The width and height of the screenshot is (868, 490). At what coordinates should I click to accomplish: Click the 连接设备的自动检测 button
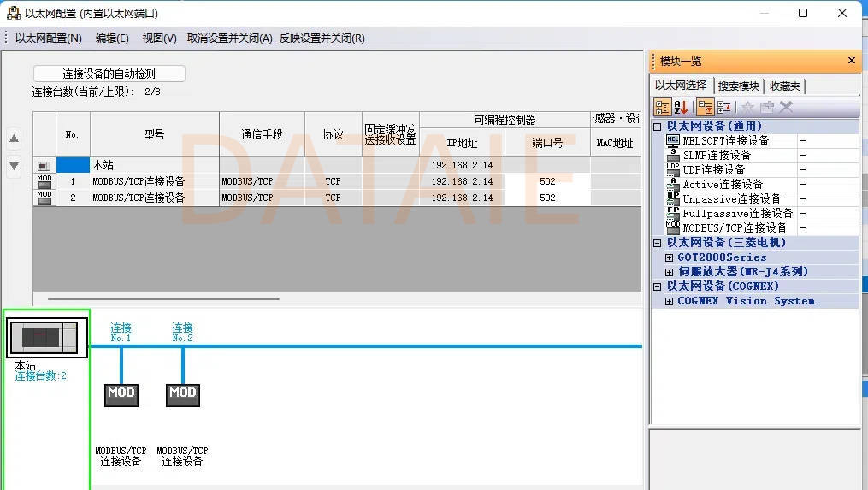tap(109, 74)
